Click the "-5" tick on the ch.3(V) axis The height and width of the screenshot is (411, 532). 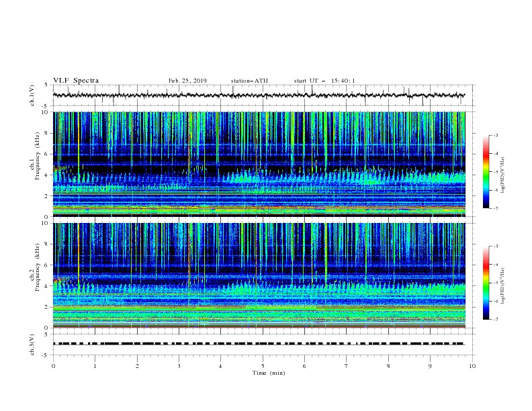pos(45,355)
